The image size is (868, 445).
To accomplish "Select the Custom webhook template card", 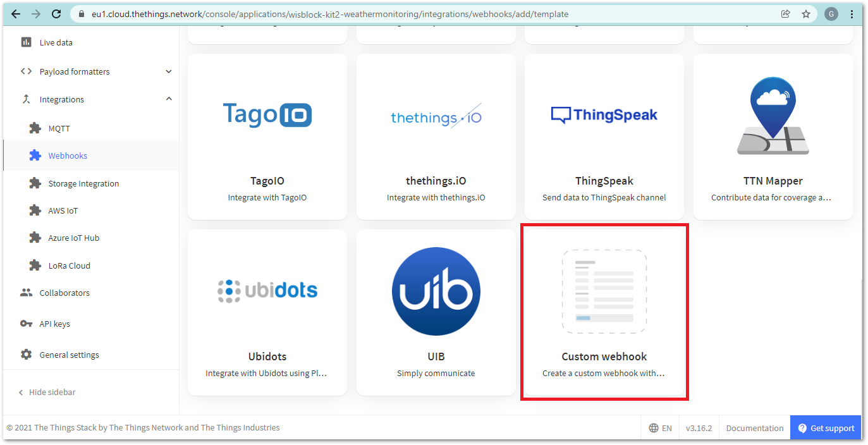I will click(604, 311).
